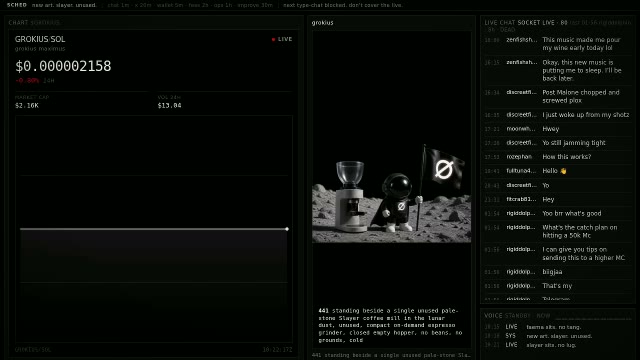Click the GROKIUS/SOL footer label under the chart
Screen dimensions: 640x360
point(33,350)
